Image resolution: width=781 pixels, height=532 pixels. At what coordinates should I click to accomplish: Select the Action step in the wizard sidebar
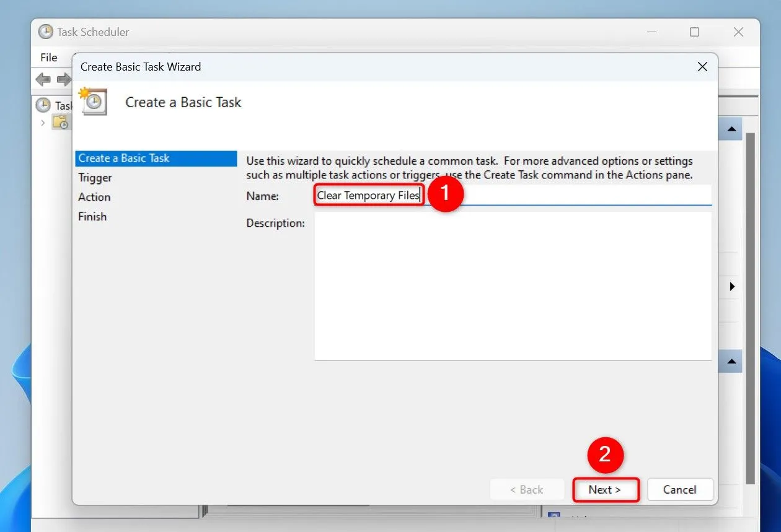(94, 197)
